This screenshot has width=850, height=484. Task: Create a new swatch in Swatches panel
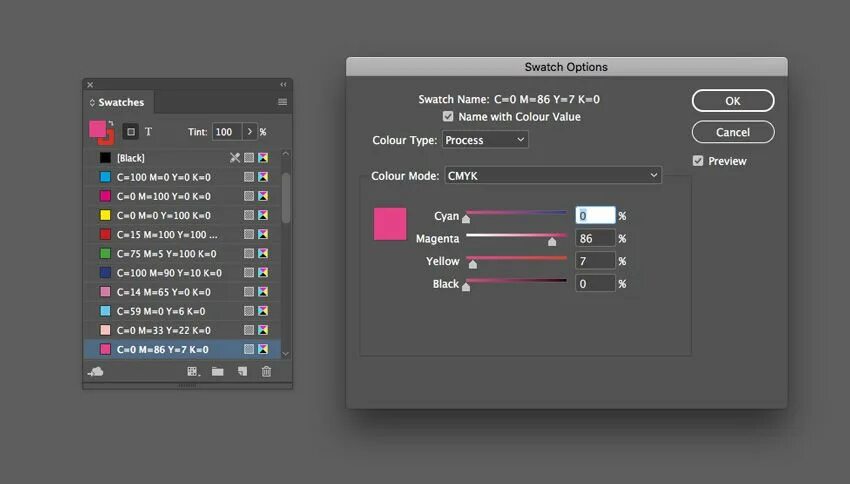pyautogui.click(x=242, y=371)
